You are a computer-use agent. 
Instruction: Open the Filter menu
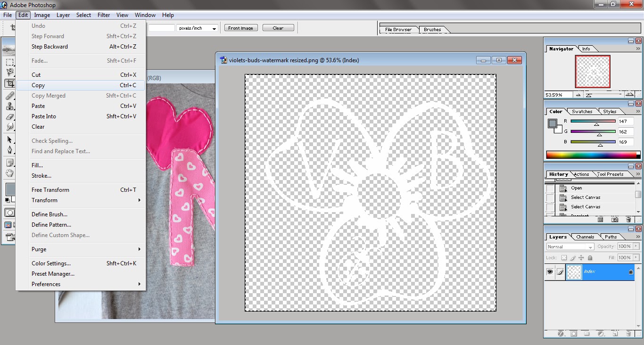tap(104, 15)
